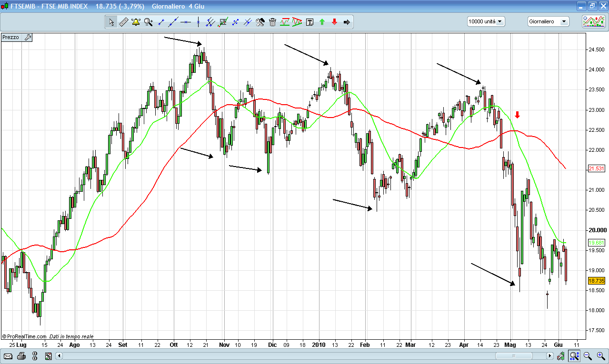Click the trash icon to delete objects

272,22
